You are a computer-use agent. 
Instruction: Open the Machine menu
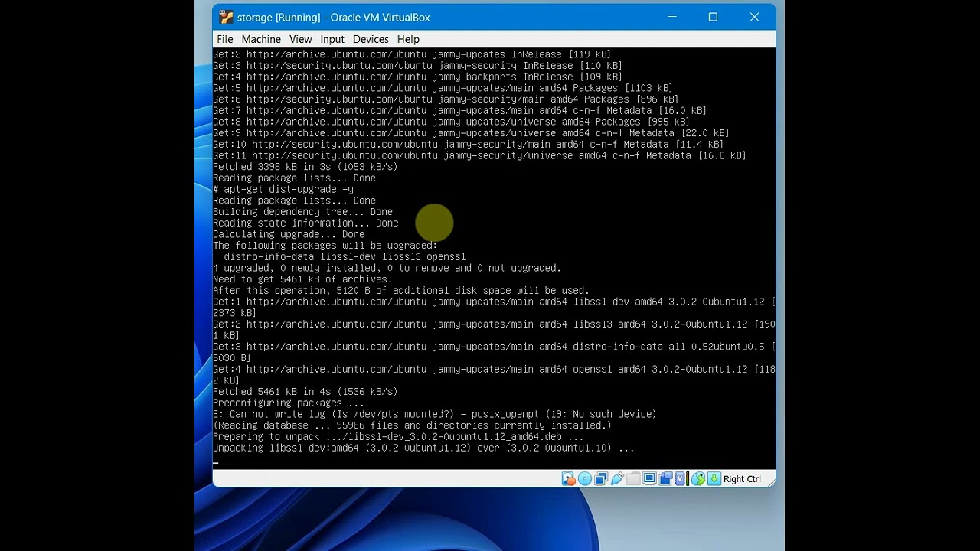pos(261,39)
